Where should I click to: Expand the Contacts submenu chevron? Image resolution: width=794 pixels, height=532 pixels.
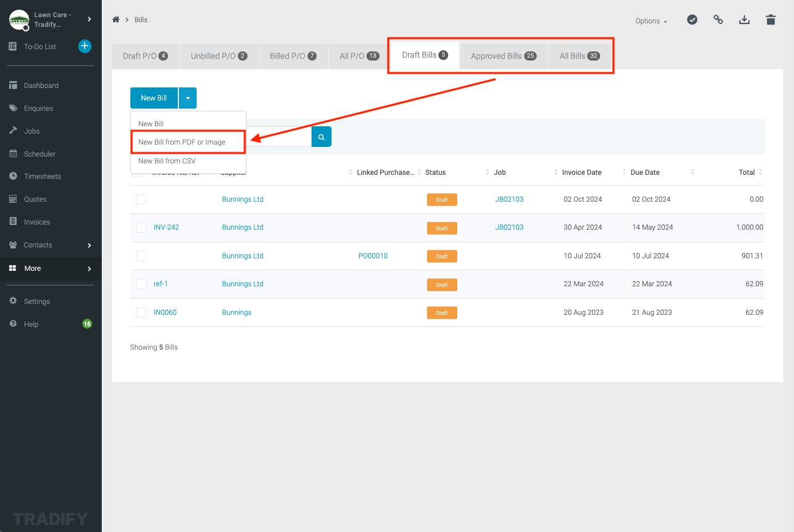click(x=89, y=245)
